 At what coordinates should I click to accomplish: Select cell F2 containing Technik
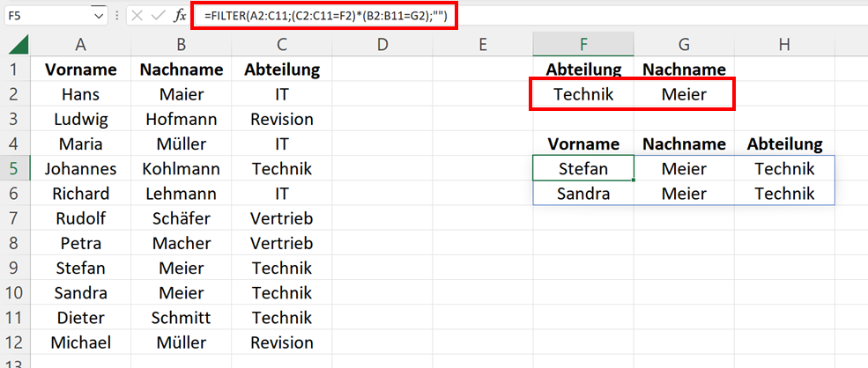pos(583,94)
